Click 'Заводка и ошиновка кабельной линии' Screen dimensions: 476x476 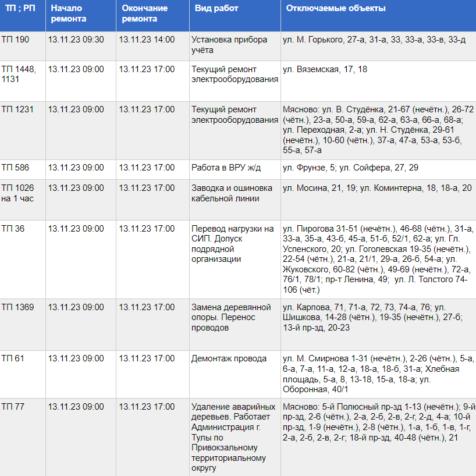coord(235,200)
